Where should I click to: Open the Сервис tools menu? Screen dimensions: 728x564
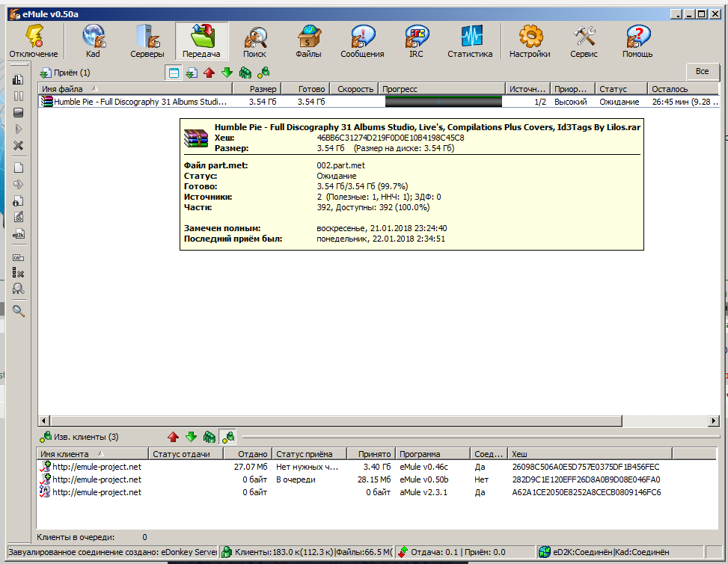pos(584,41)
